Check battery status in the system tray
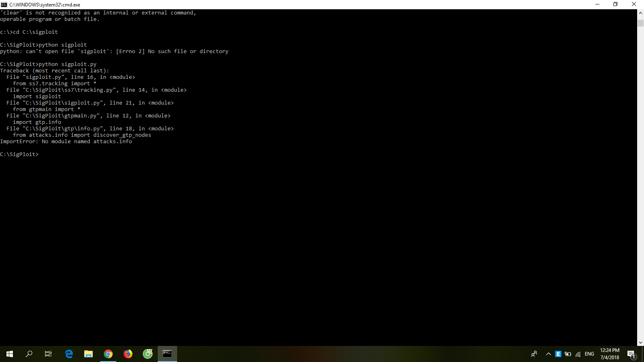This screenshot has width=644, height=362. [568, 354]
